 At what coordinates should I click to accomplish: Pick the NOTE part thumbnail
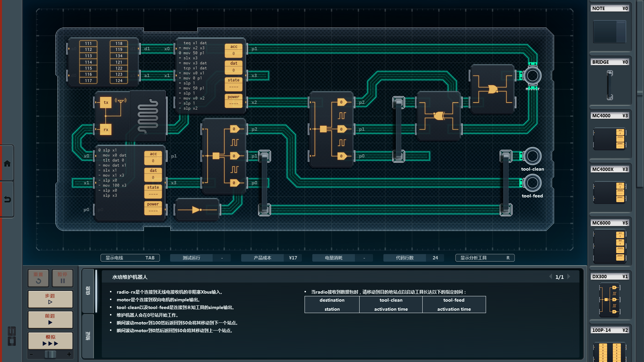tap(609, 32)
